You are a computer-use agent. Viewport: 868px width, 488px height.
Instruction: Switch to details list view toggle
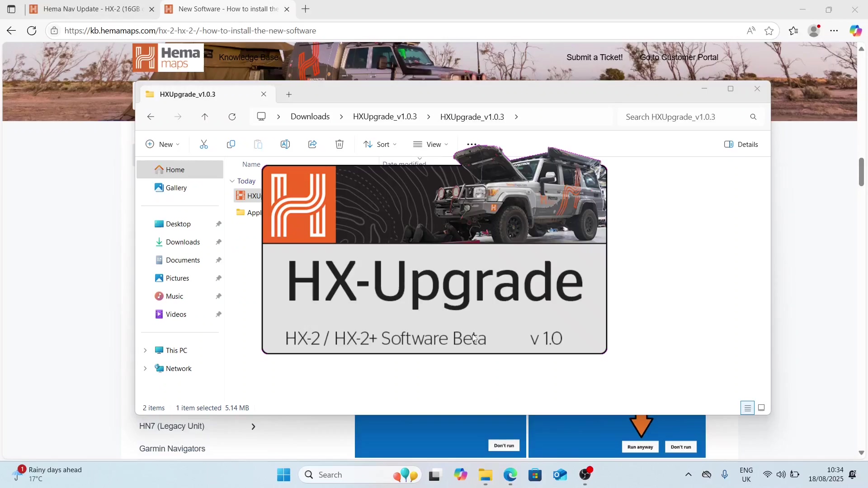(x=747, y=408)
